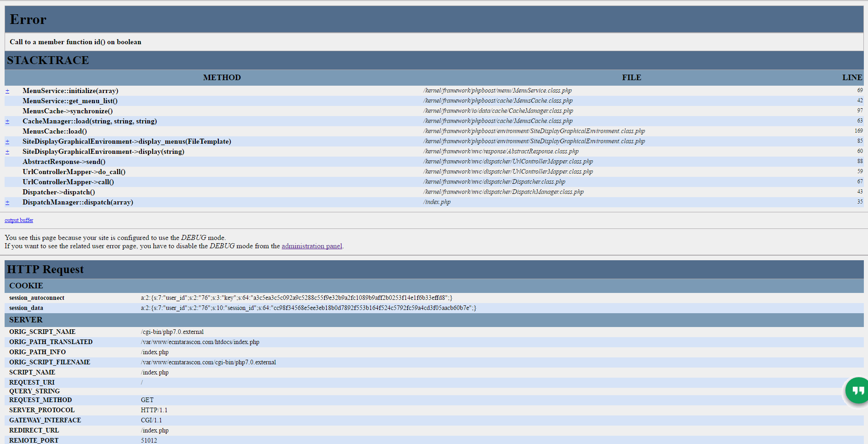Select the ORIG_PATH_TRANSLATED server value
This screenshot has width=868, height=444.
[x=200, y=342]
